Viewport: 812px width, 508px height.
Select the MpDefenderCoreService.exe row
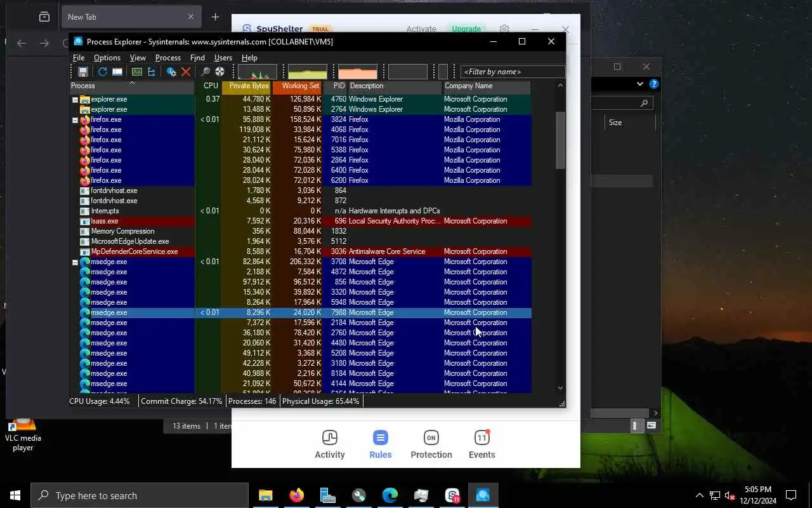pyautogui.click(x=300, y=251)
